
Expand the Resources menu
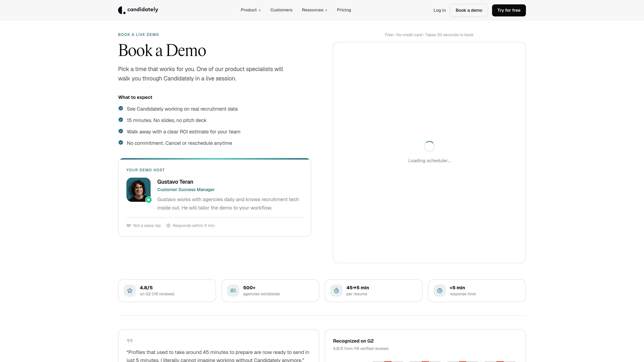[314, 10]
